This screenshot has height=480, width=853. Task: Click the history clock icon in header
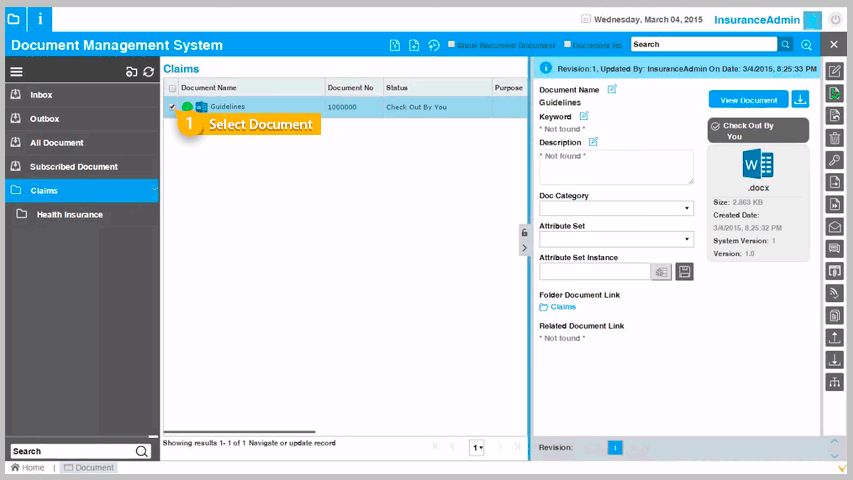(434, 45)
